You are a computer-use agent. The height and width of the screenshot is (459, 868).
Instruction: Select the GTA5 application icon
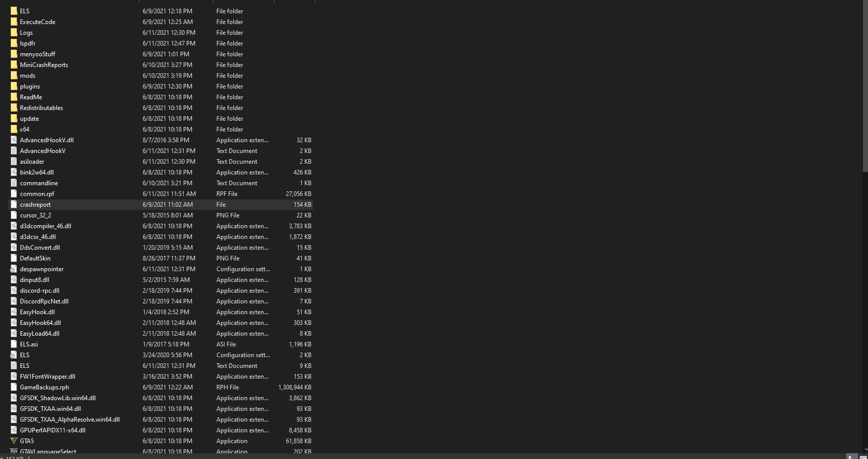14,441
